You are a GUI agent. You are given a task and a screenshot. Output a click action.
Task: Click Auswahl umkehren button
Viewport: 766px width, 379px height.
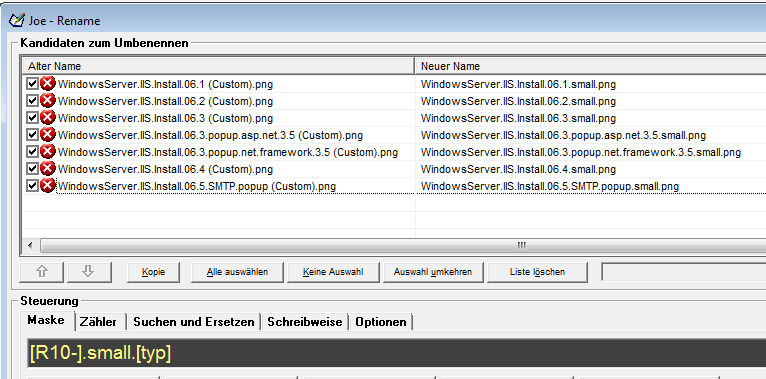pos(433,272)
